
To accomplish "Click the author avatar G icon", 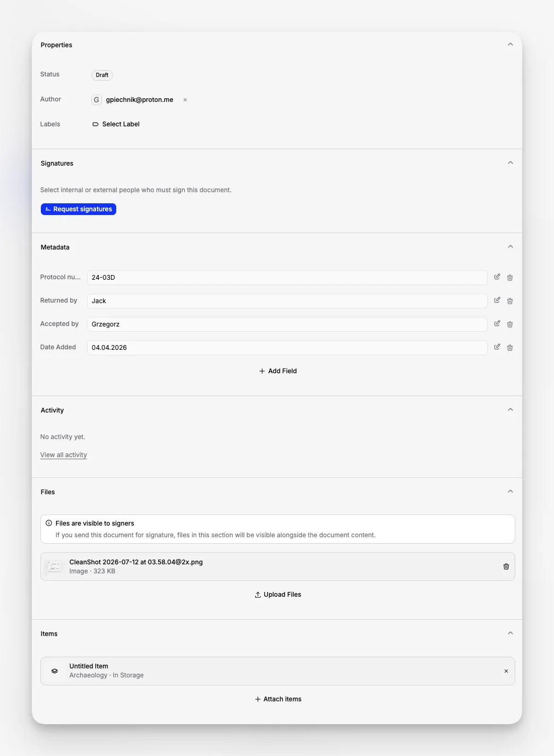I will pyautogui.click(x=97, y=100).
